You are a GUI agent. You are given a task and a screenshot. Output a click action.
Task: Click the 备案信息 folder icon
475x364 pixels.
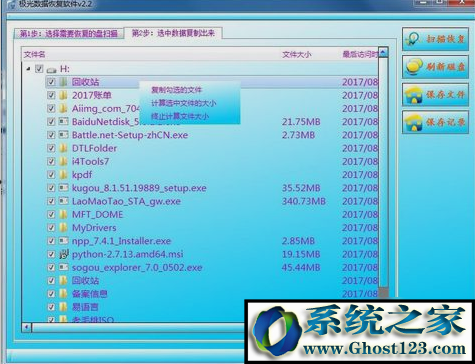click(63, 294)
